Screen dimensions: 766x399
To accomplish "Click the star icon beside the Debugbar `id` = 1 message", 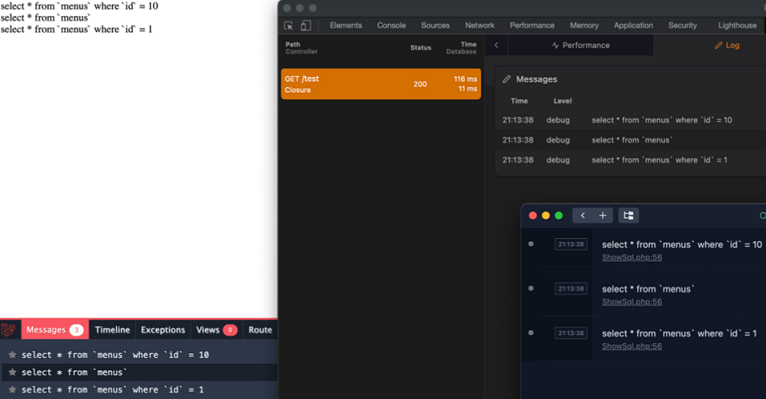I will 12,390.
